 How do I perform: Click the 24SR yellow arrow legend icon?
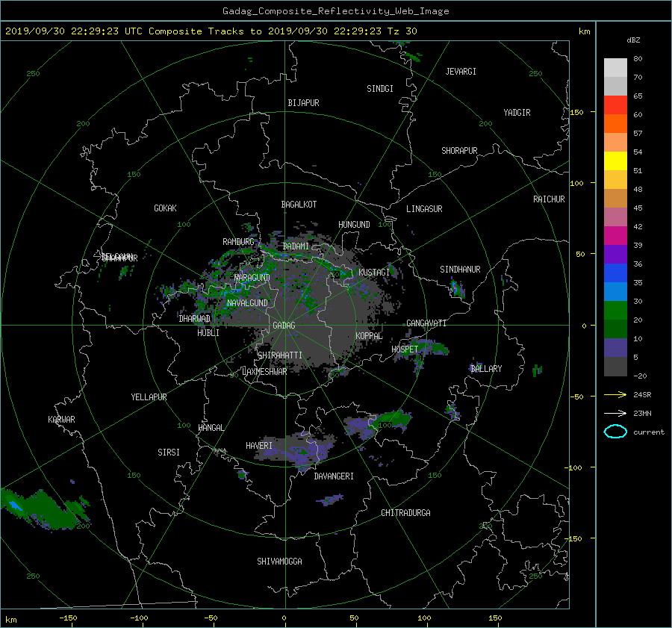tap(615, 394)
